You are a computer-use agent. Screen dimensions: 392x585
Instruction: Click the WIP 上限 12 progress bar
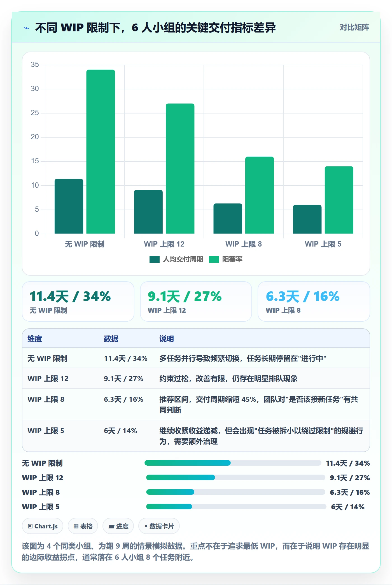click(235, 477)
